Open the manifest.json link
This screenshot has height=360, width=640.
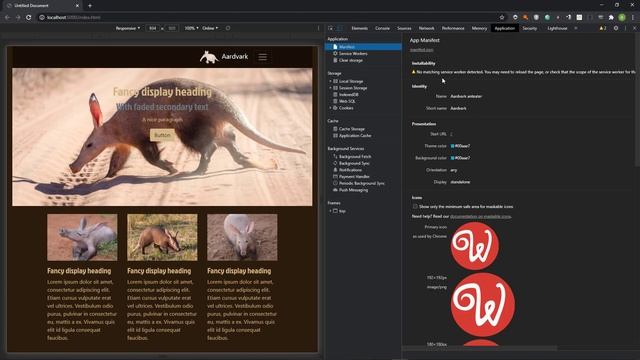[x=422, y=50]
